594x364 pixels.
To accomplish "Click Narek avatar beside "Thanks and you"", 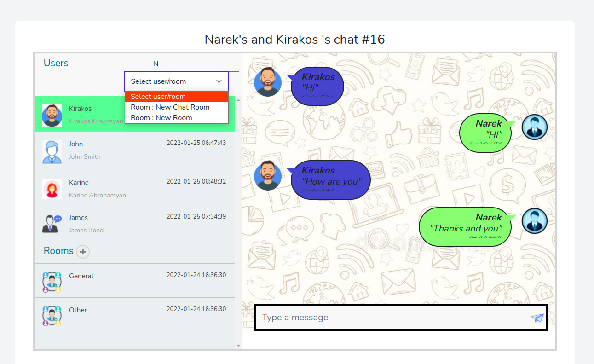I will pos(535,221).
